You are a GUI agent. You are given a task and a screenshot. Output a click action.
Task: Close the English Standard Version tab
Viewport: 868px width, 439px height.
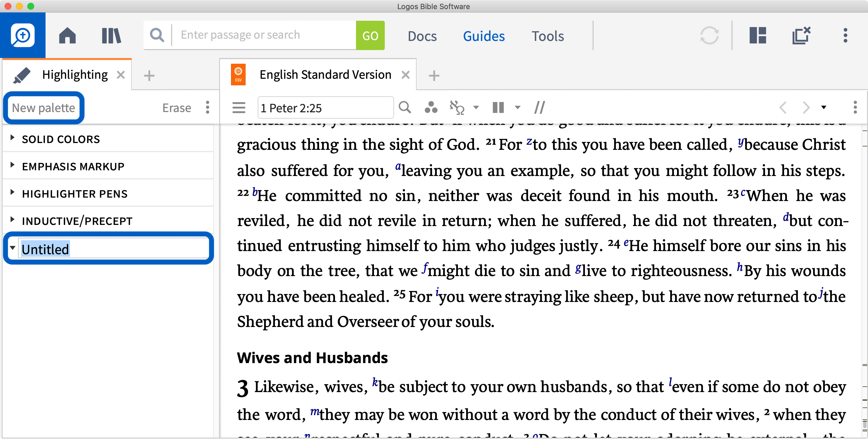pyautogui.click(x=406, y=75)
